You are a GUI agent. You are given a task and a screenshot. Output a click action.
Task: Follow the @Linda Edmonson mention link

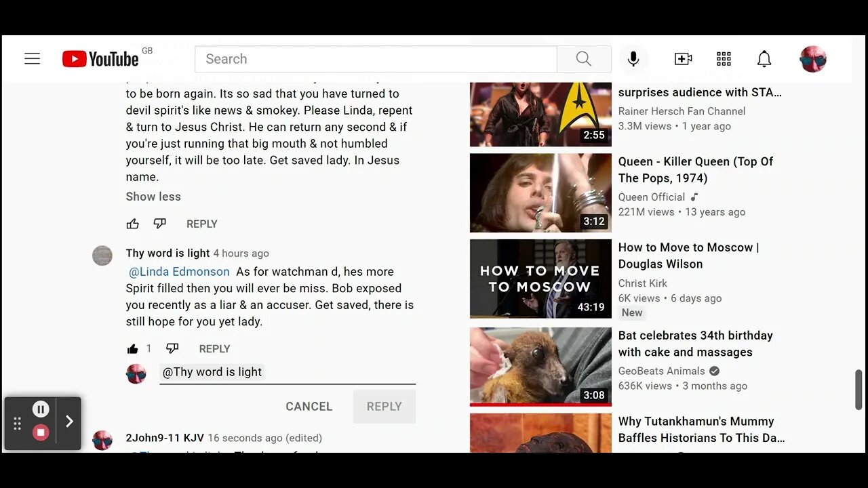coord(179,272)
